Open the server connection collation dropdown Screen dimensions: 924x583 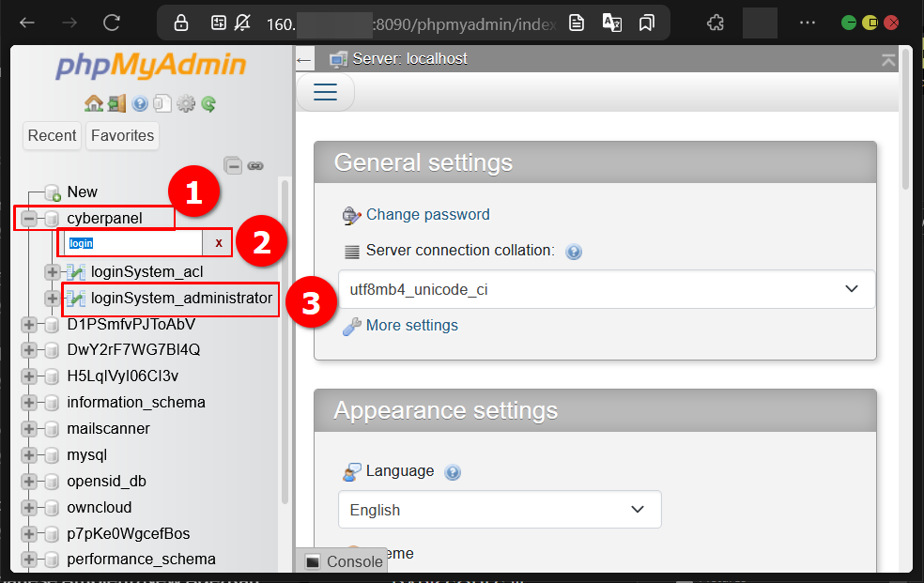click(x=607, y=289)
